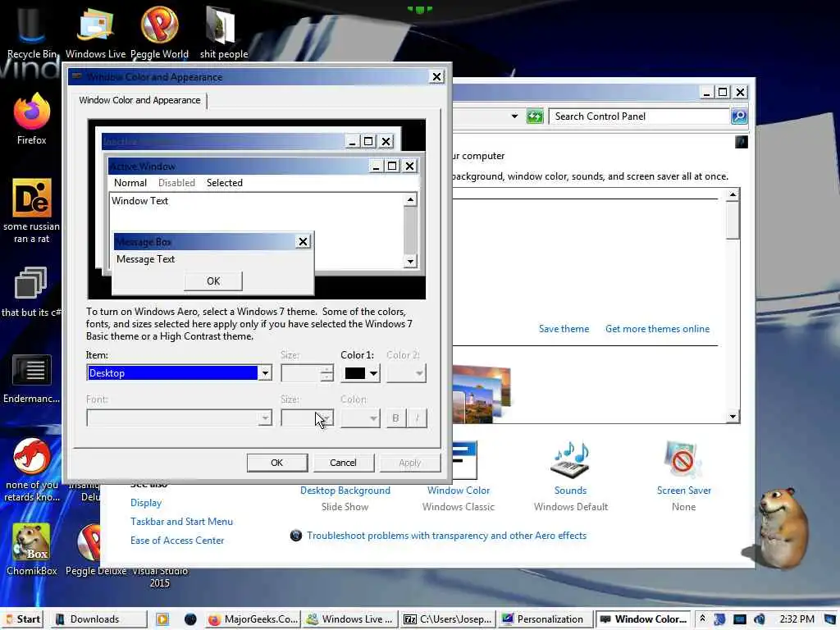Switch to C:\Users\Josep... taskbar button
840x630 pixels.
tap(448, 619)
